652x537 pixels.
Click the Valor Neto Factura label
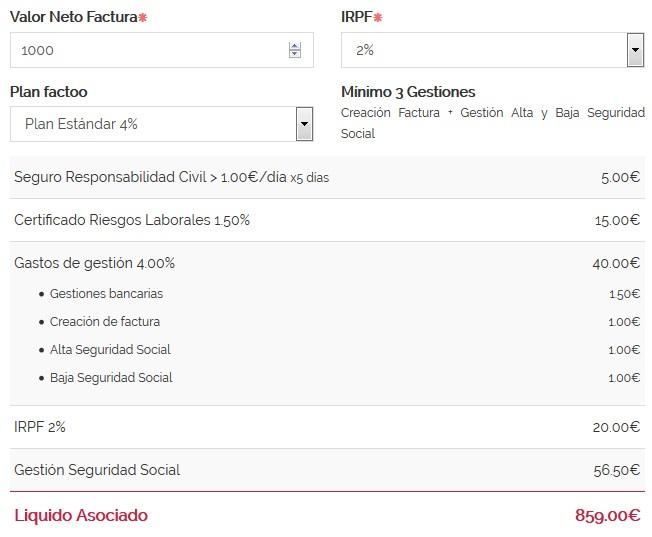coord(73,17)
